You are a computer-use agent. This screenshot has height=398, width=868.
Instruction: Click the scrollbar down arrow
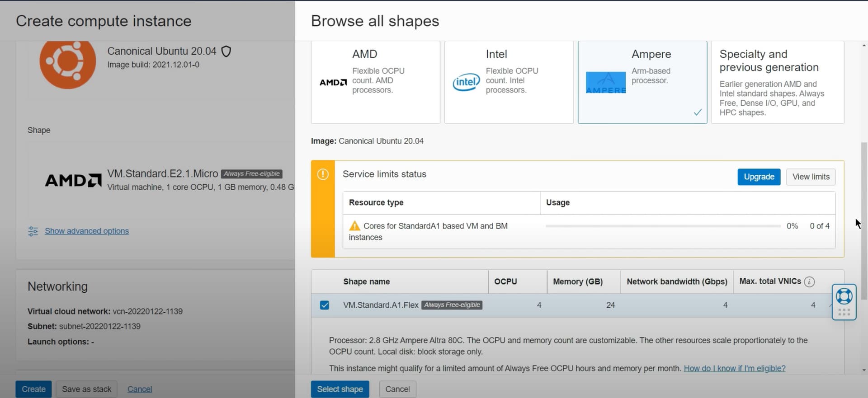(x=864, y=370)
